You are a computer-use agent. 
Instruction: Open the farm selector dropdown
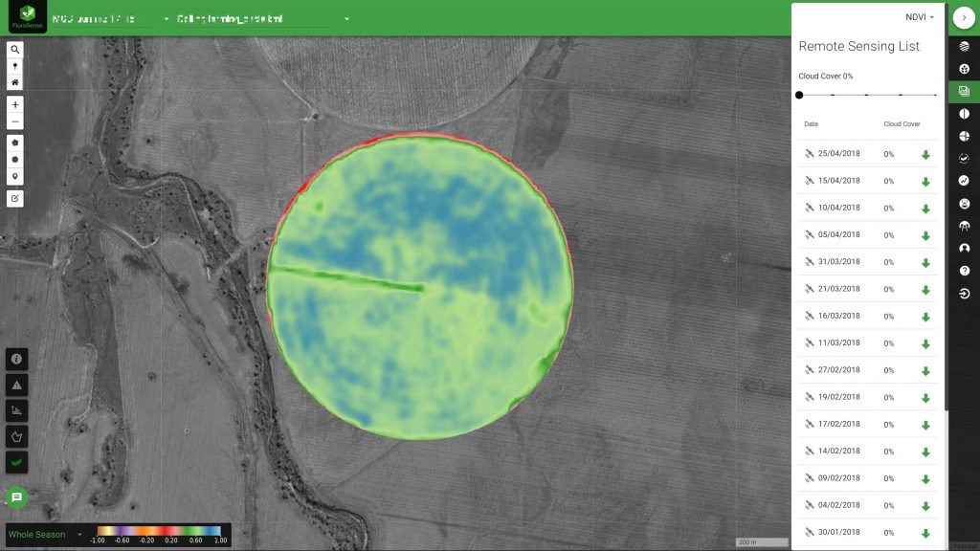(111, 19)
